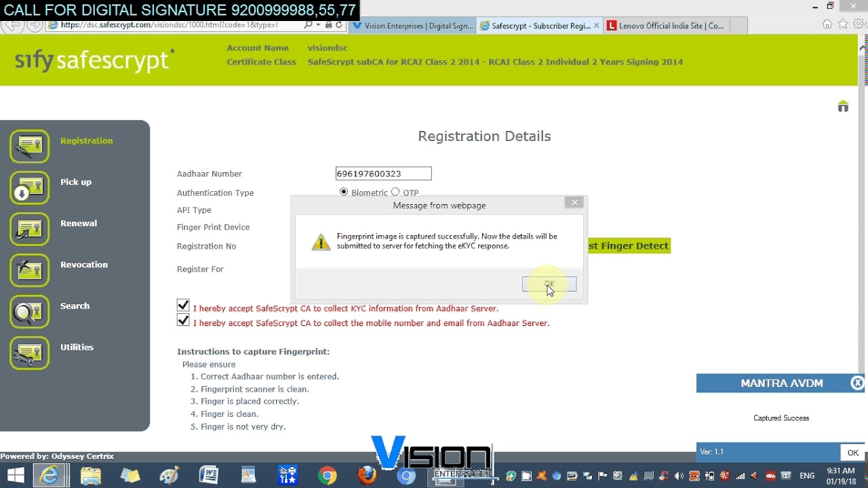
Task: Open the Registration sidebar icon
Action: tap(29, 146)
